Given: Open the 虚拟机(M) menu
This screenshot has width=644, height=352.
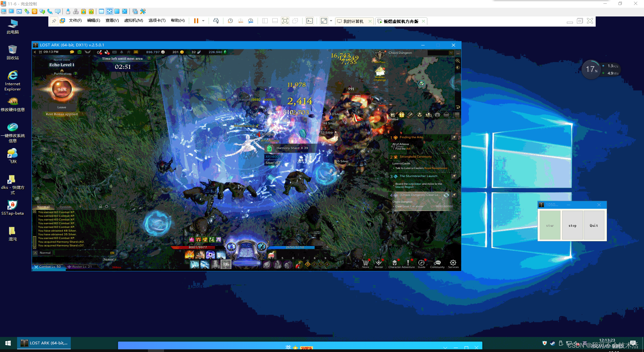Looking at the screenshot, I should click(x=133, y=20).
